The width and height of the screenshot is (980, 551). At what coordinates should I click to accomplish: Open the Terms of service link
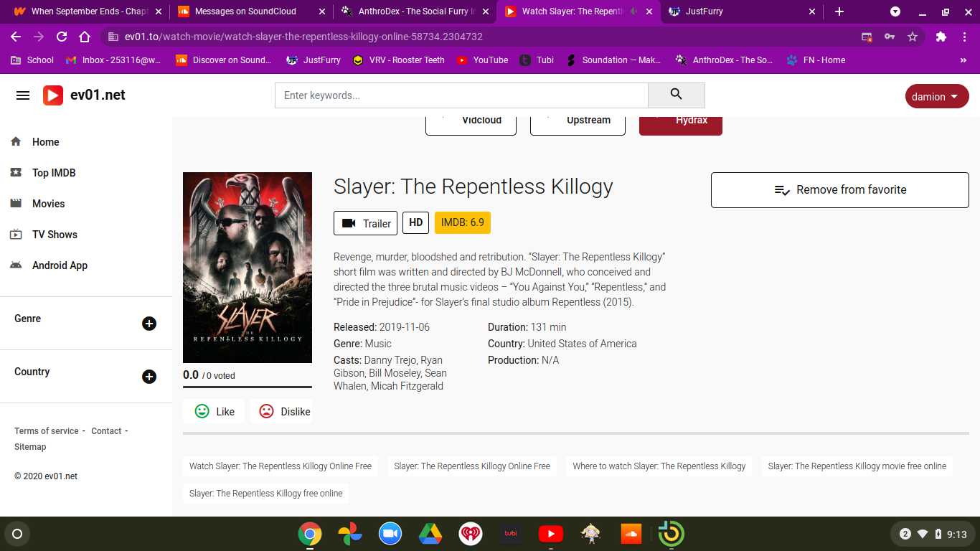[47, 431]
